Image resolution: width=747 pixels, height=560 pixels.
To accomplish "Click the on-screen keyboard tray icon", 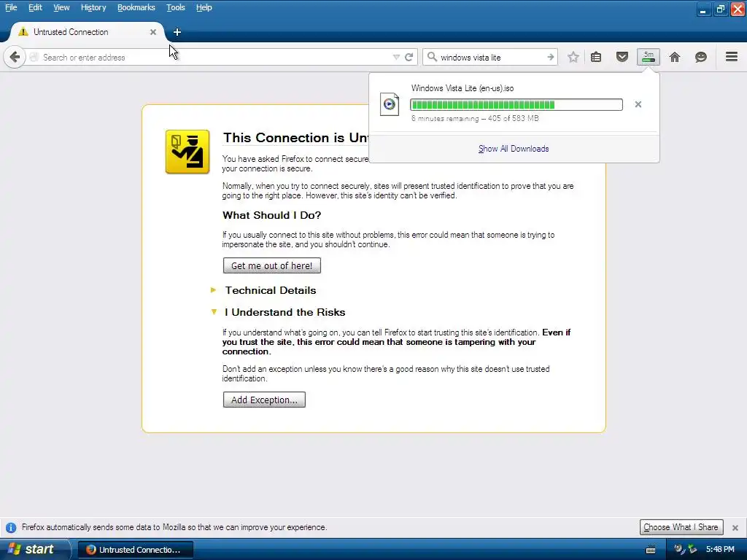I will pyautogui.click(x=650, y=550).
